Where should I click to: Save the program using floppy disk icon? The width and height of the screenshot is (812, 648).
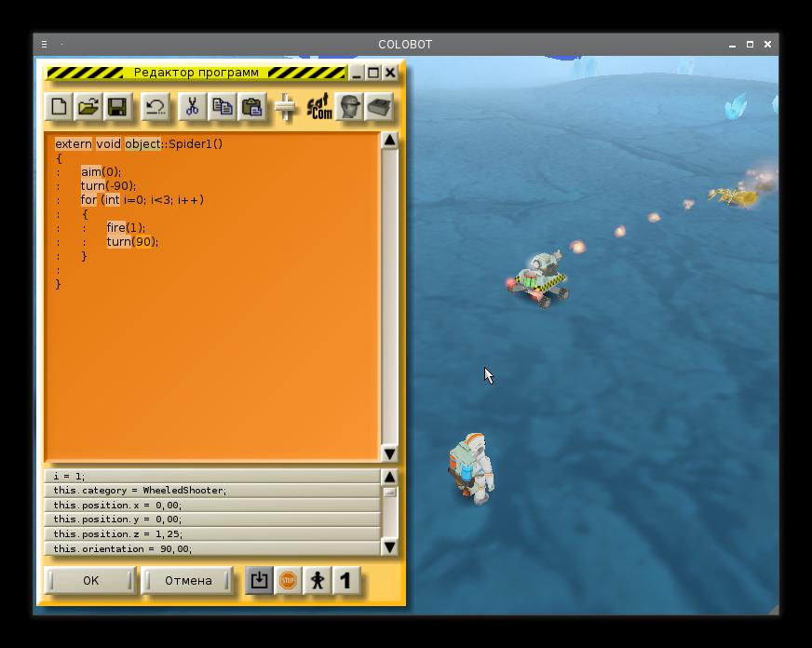117,107
